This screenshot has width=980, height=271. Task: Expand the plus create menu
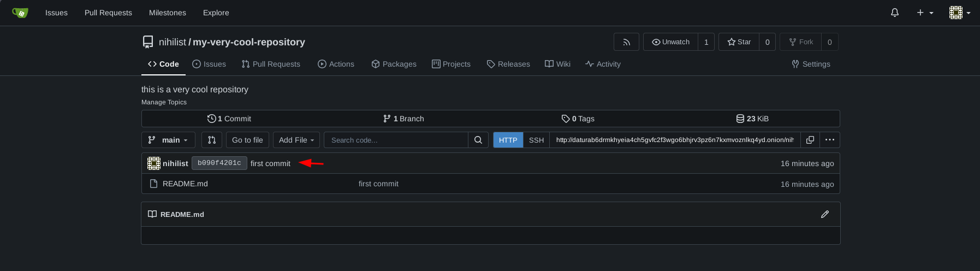point(924,13)
